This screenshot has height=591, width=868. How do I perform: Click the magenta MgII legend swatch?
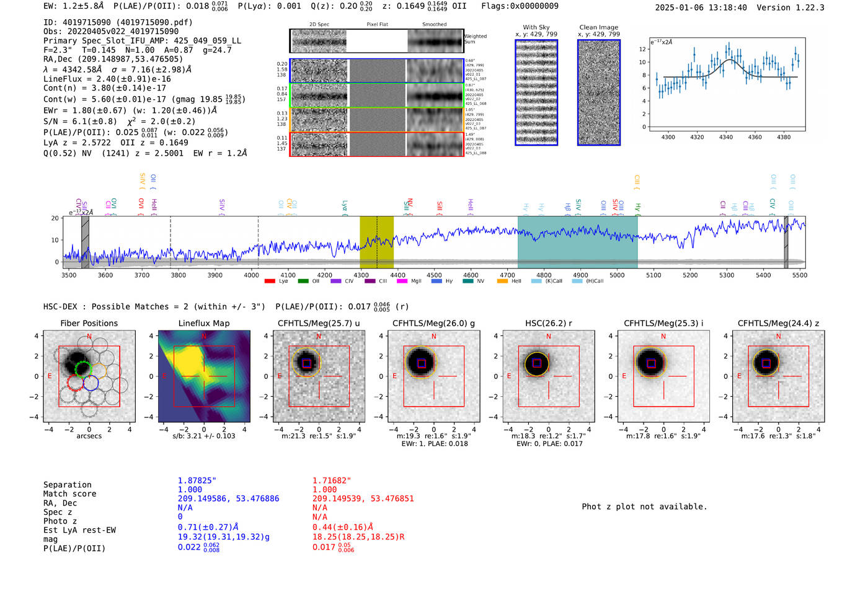point(402,281)
